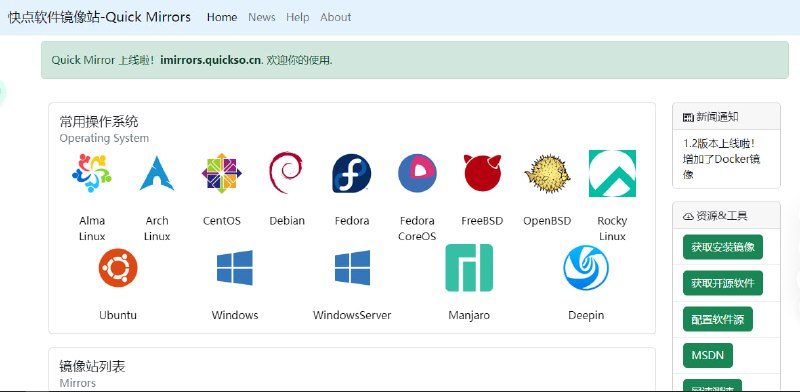Click the Fedora CoreOS logo
This screenshot has width=800, height=392.
(417, 173)
